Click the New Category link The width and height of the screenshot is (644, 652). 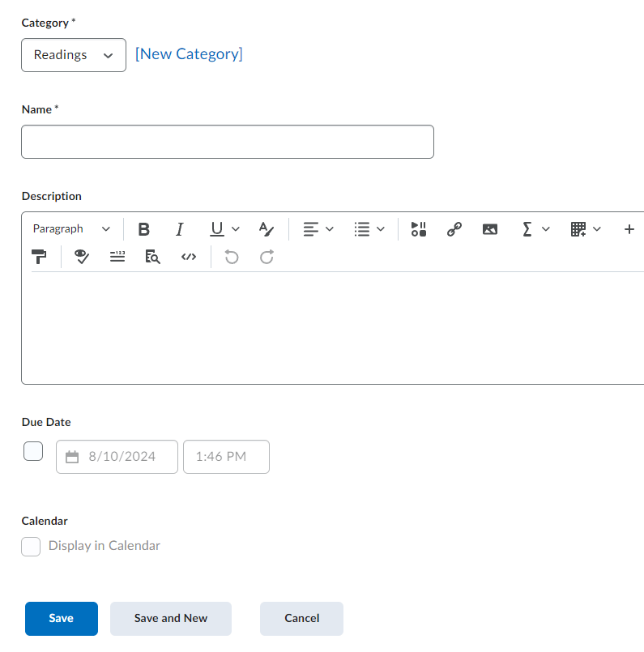click(x=189, y=53)
